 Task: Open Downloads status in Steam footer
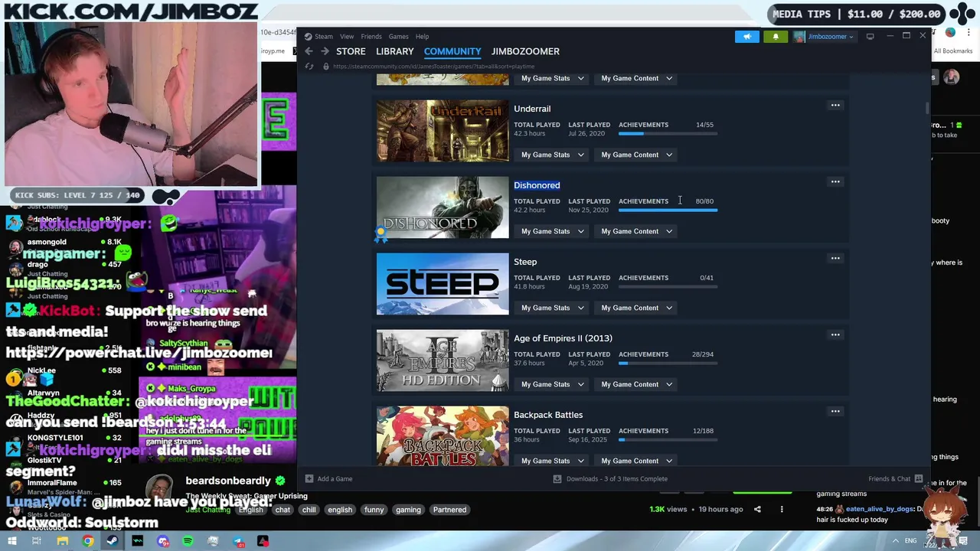click(610, 478)
